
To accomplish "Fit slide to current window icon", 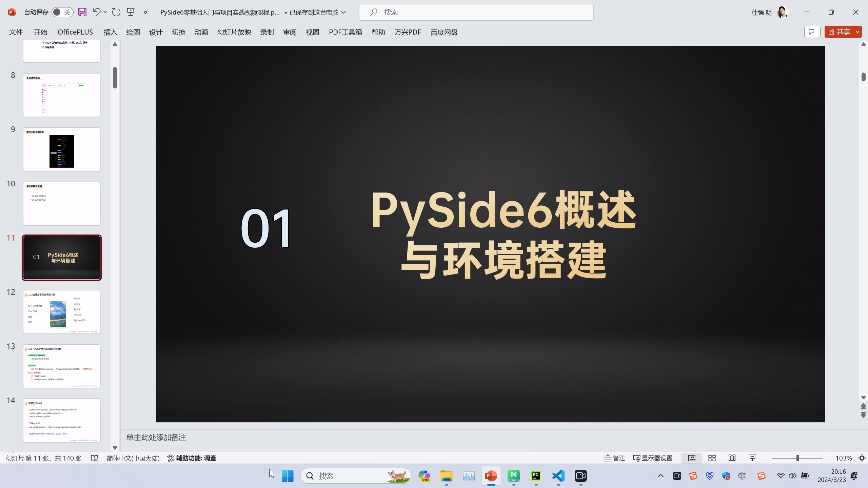I will (862, 458).
